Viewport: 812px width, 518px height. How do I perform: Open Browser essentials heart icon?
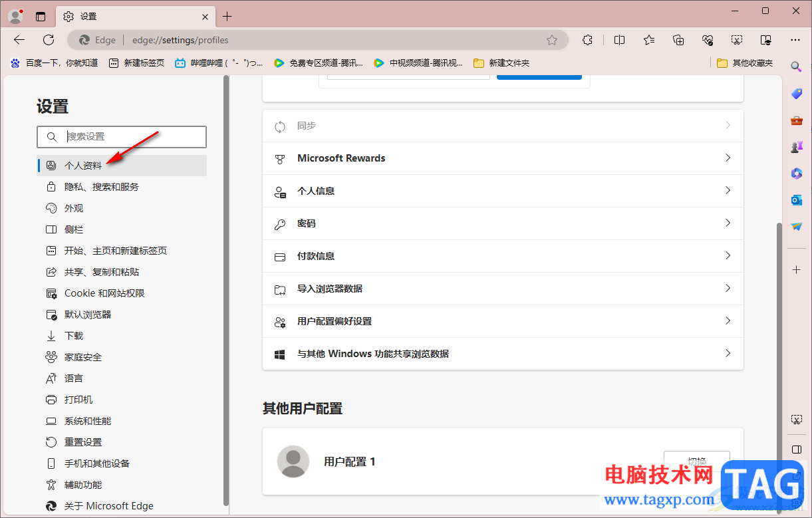coord(708,40)
